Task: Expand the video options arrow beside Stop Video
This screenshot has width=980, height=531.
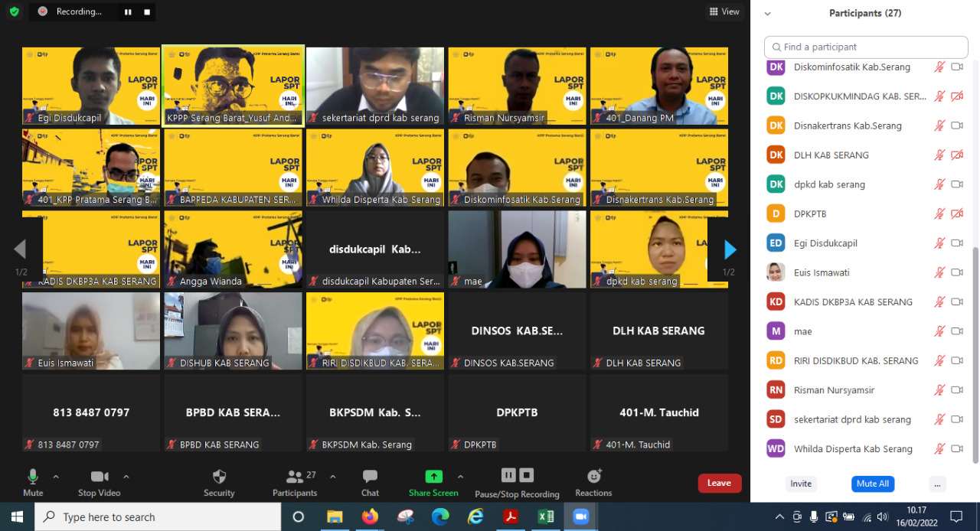Action: pyautogui.click(x=126, y=476)
